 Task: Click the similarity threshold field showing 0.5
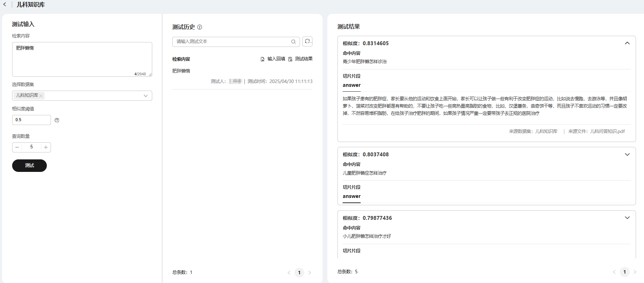point(31,120)
